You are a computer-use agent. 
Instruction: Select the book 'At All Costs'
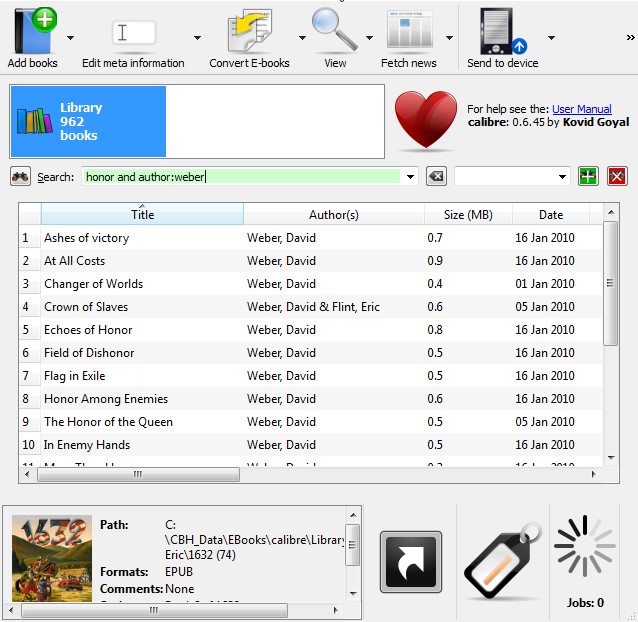point(74,261)
